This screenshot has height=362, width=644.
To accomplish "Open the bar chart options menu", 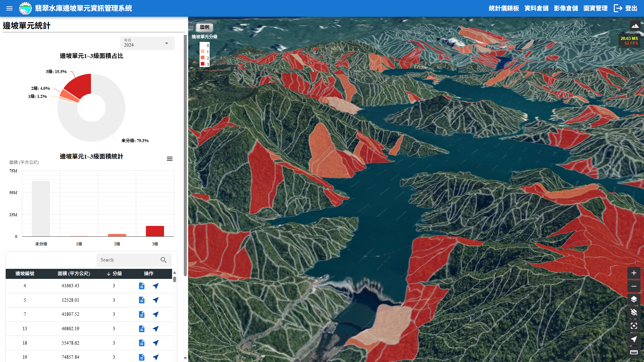I will [170, 159].
